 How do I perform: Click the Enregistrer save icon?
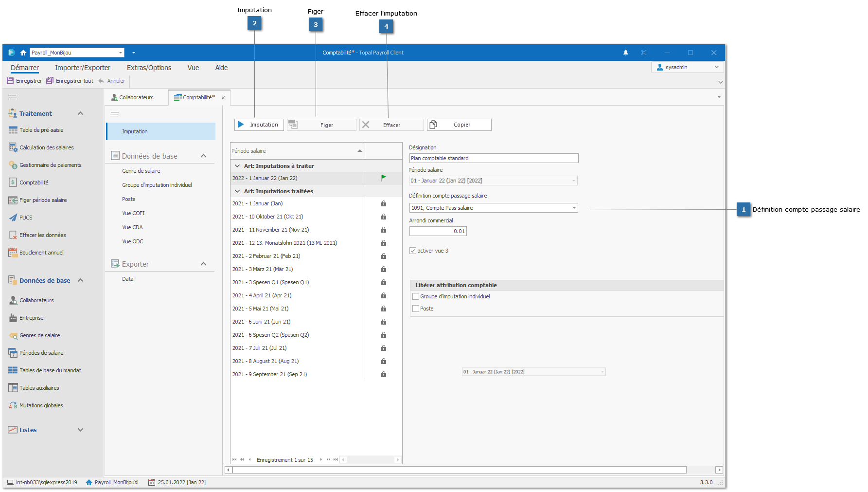point(10,81)
